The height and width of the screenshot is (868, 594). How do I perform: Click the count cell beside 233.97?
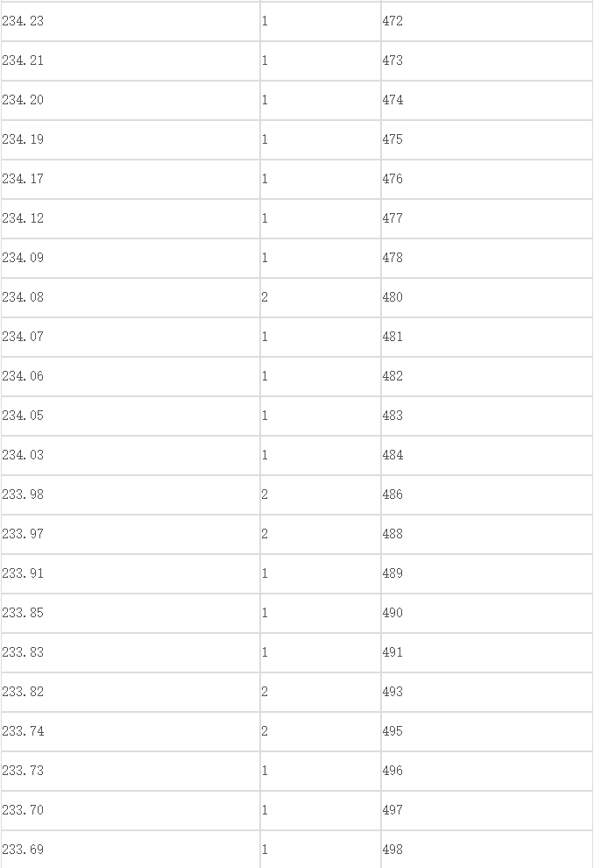(321, 534)
